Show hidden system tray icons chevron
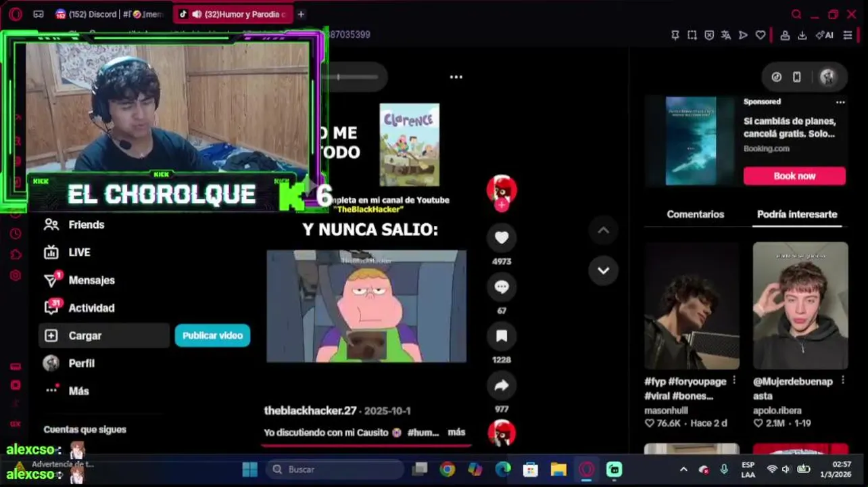 (x=683, y=469)
